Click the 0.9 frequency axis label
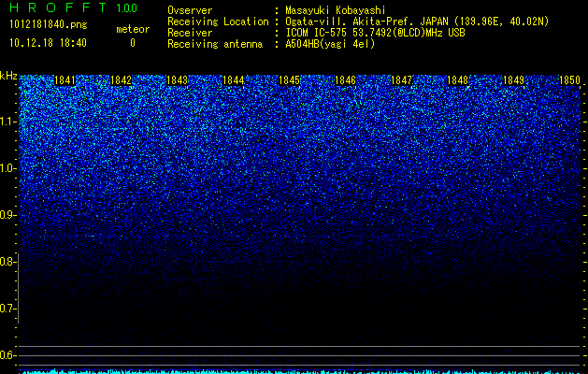The image size is (588, 374). (8, 215)
